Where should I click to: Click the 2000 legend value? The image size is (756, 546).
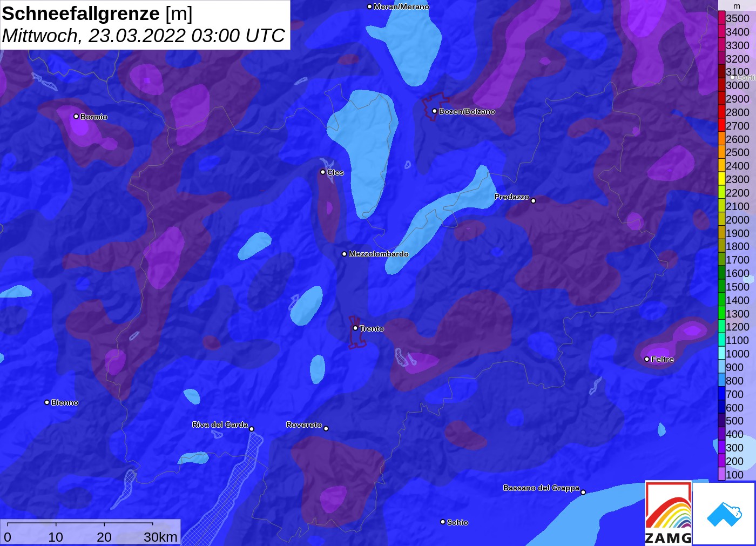(738, 220)
